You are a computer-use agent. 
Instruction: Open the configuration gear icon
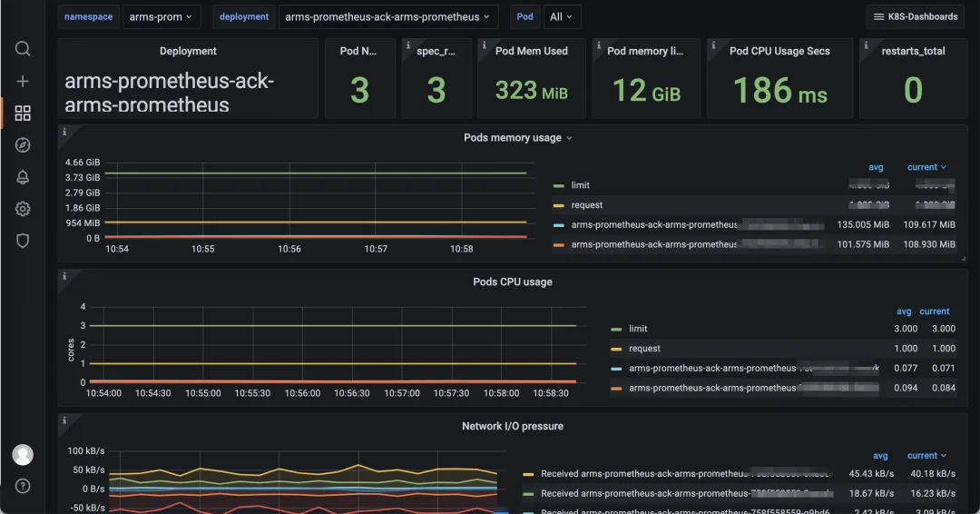tap(23, 209)
